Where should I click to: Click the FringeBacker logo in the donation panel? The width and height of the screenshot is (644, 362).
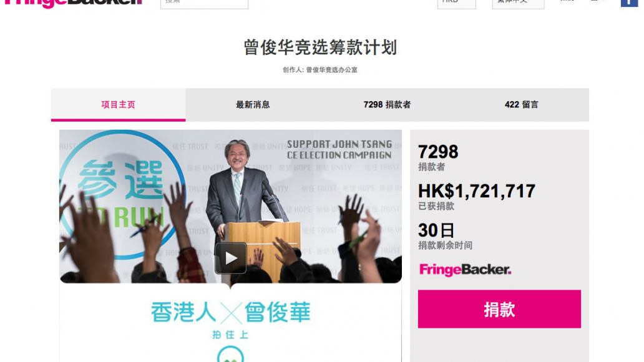coord(465,270)
